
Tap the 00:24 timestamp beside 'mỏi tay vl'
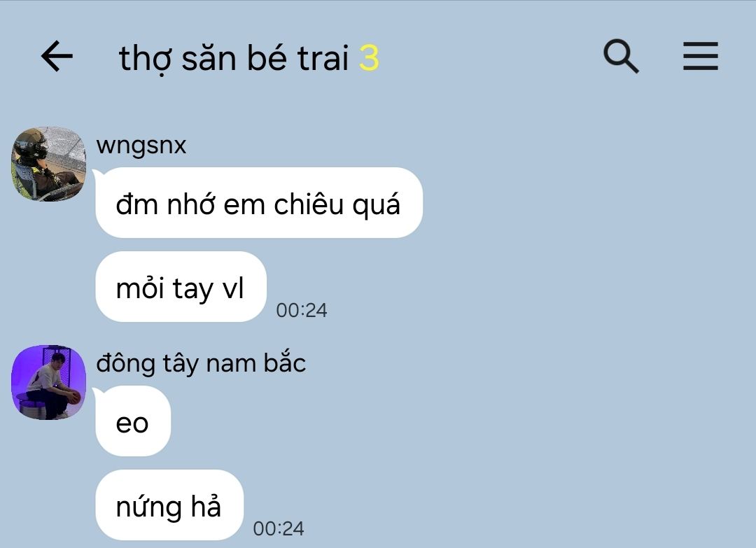[x=301, y=310]
